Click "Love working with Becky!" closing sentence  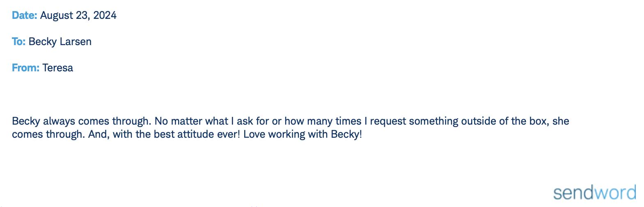(x=303, y=134)
